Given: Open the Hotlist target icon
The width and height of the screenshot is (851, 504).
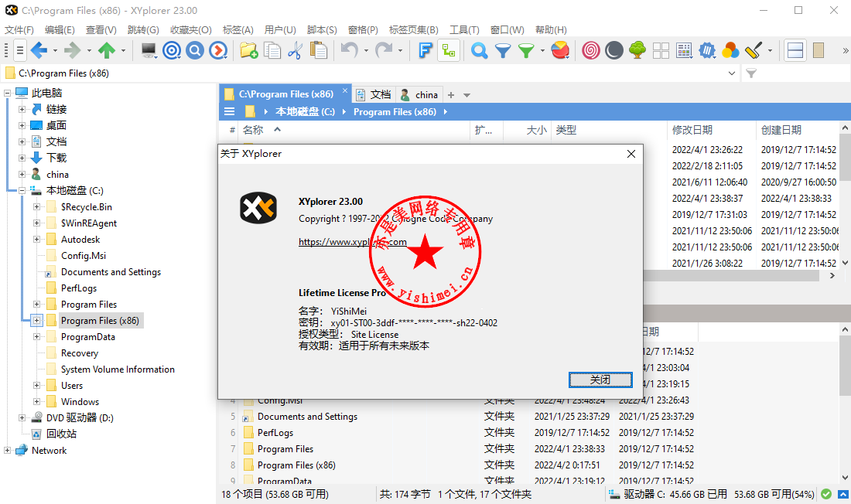Looking at the screenshot, I should click(172, 51).
